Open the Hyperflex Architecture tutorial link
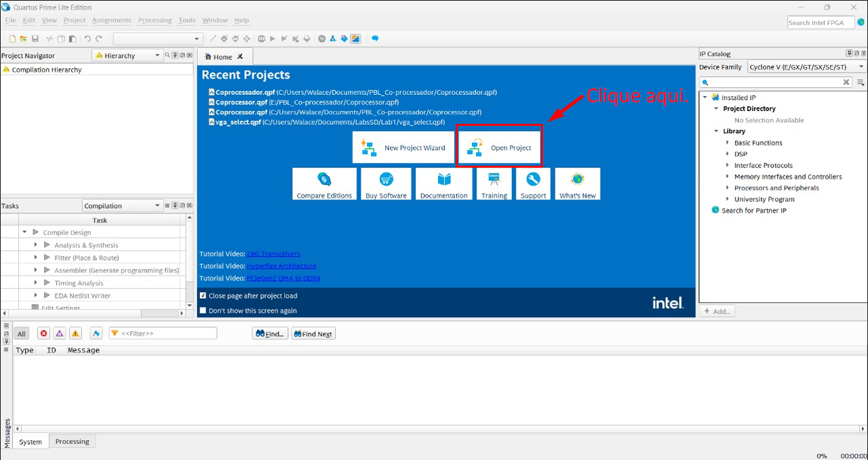The width and height of the screenshot is (868, 460). click(281, 266)
